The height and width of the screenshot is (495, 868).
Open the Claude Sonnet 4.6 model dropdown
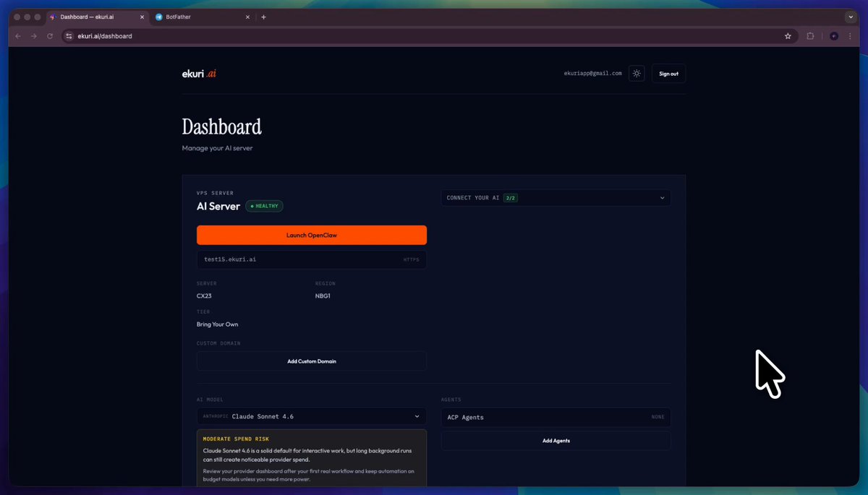(311, 416)
